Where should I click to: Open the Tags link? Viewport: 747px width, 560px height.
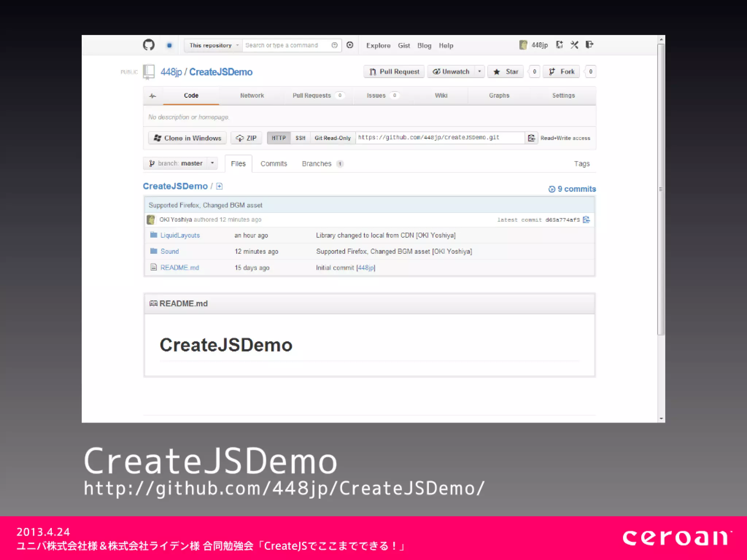coord(582,164)
